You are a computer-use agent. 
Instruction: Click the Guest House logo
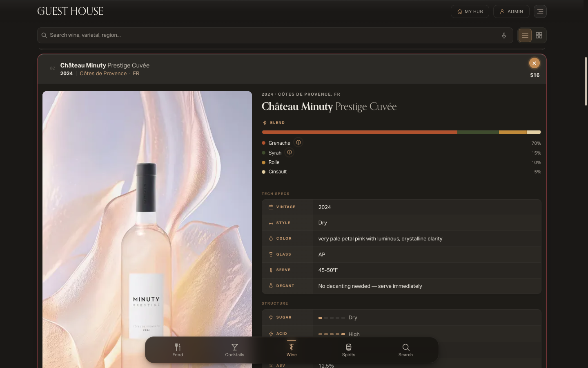70,11
